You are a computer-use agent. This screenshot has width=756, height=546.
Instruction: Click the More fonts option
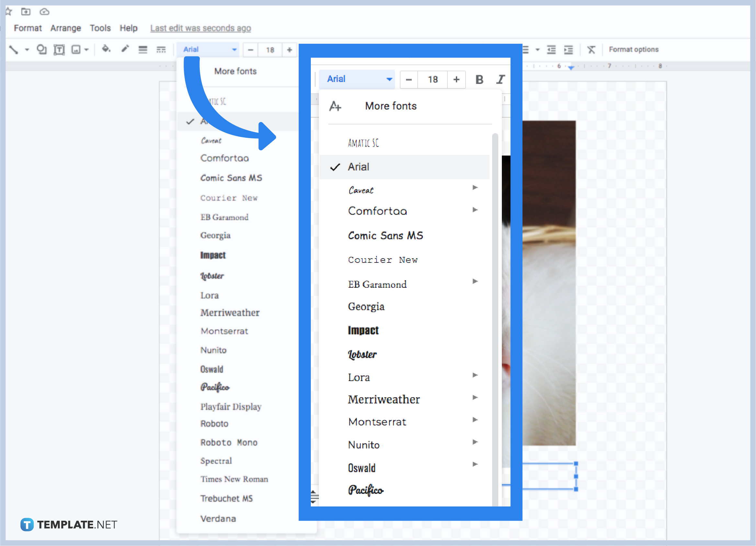pos(390,106)
